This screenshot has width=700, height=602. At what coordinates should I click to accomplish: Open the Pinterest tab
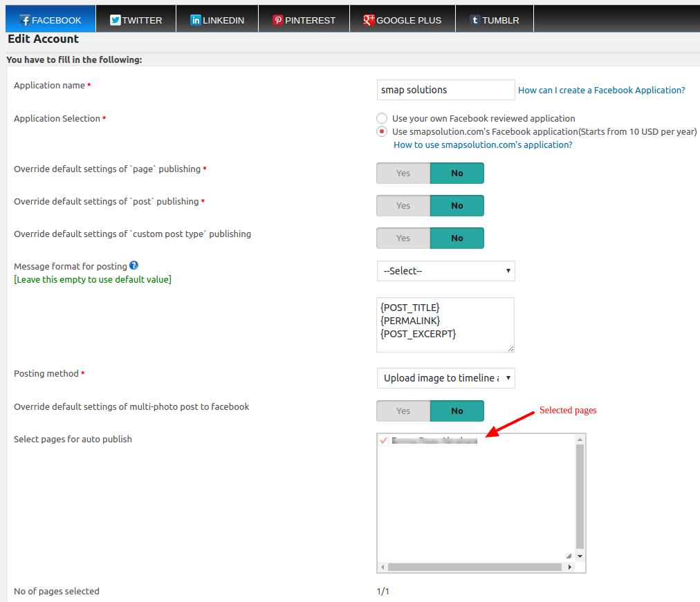[304, 19]
